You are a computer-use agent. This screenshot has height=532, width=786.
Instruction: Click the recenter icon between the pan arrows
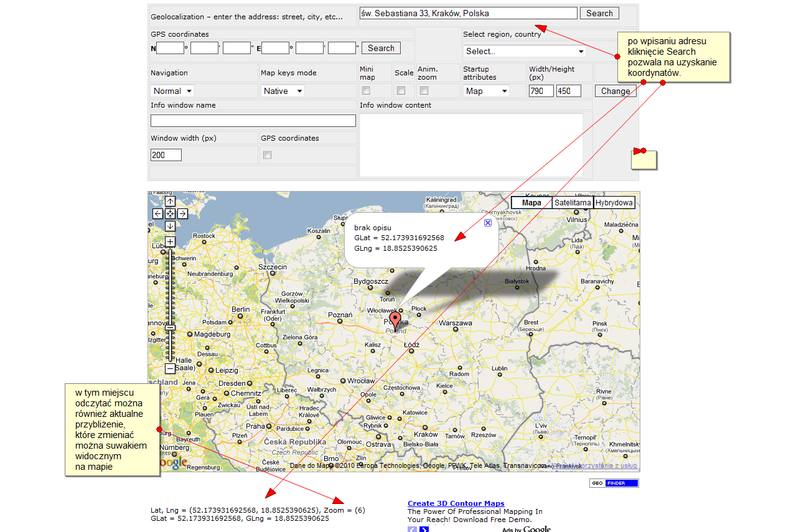[170, 213]
